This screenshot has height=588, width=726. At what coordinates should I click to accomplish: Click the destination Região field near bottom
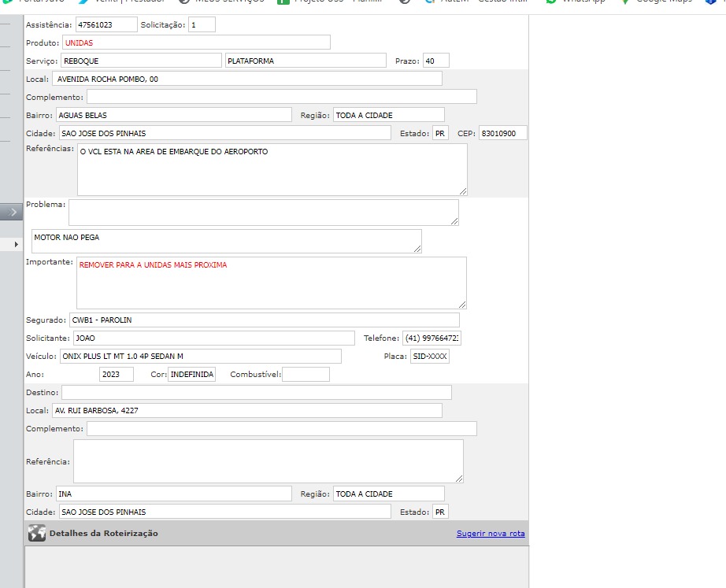click(x=389, y=494)
